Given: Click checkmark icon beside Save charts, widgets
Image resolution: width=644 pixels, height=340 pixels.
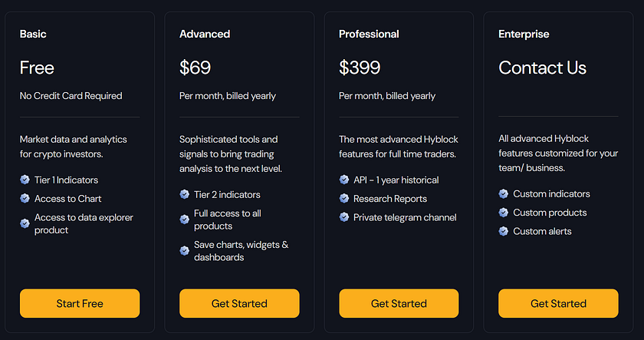Looking at the screenshot, I should coord(185,251).
